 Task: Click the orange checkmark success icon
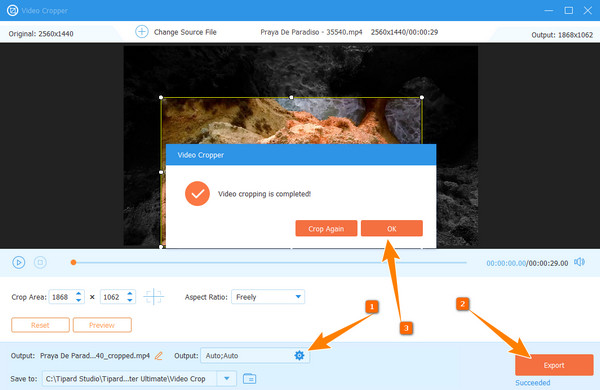(x=197, y=194)
